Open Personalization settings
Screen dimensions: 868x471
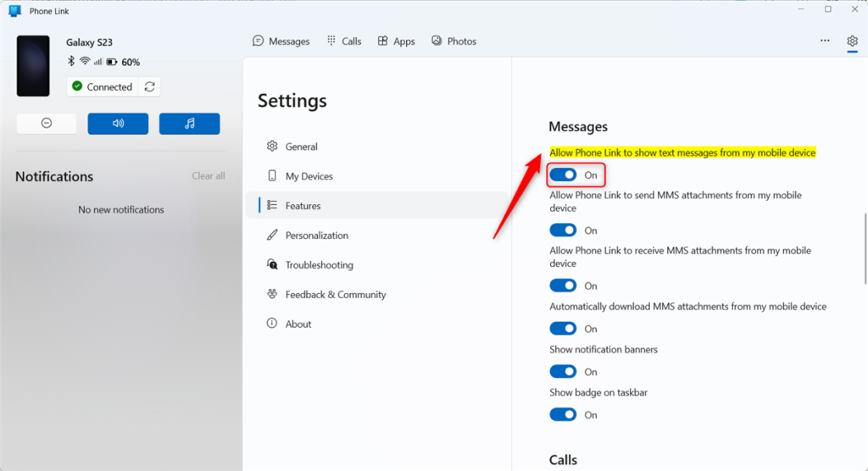pyautogui.click(x=377, y=235)
